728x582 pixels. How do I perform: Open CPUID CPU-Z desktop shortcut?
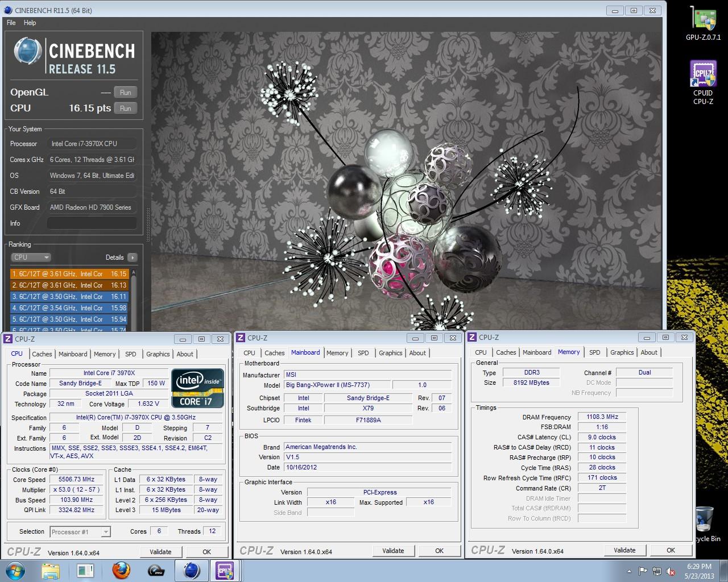(x=703, y=83)
